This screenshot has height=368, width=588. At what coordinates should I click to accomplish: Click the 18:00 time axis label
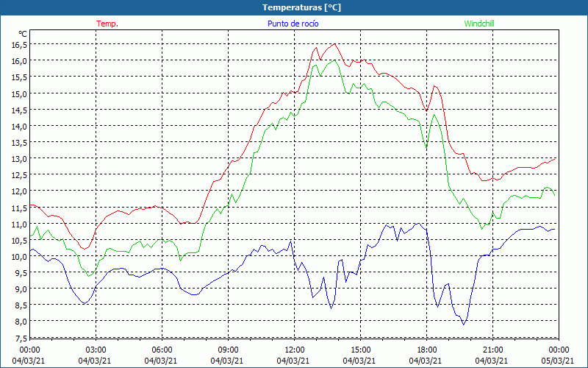coord(427,350)
